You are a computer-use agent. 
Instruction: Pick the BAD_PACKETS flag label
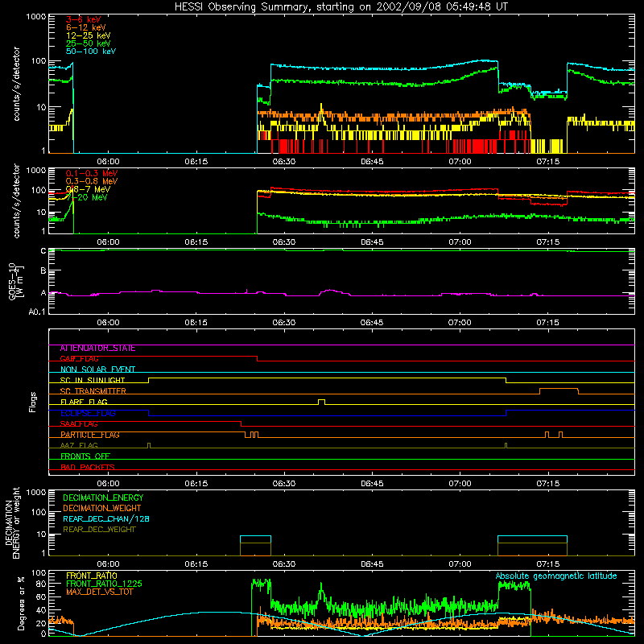[88, 467]
